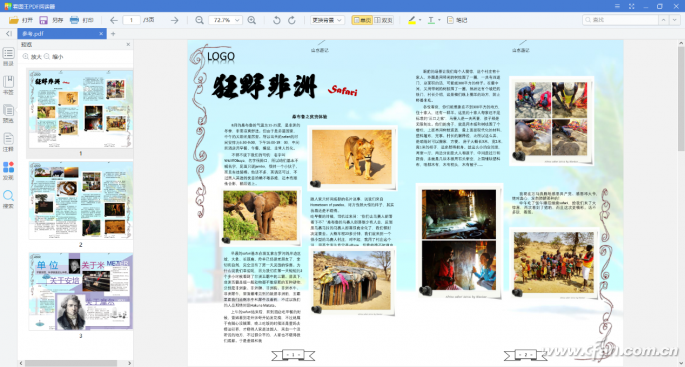Click the Print icon in toolbar
The height and width of the screenshot is (367, 685).
coord(74,20)
